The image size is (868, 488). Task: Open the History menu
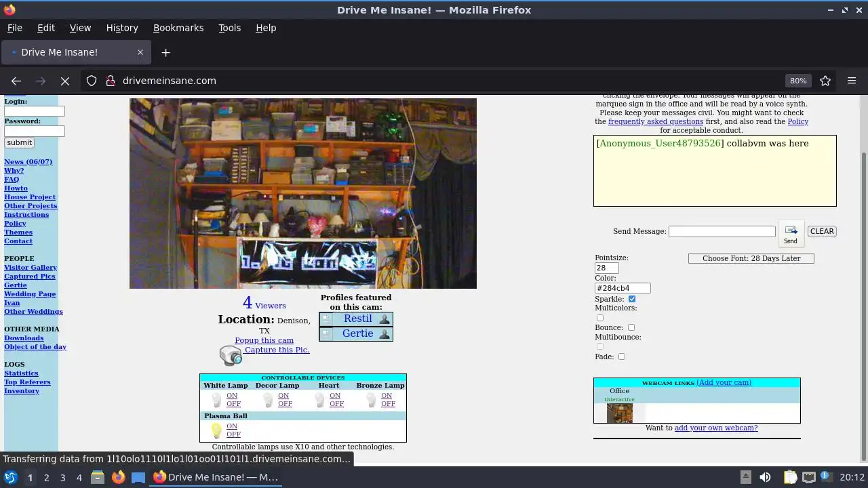(122, 28)
